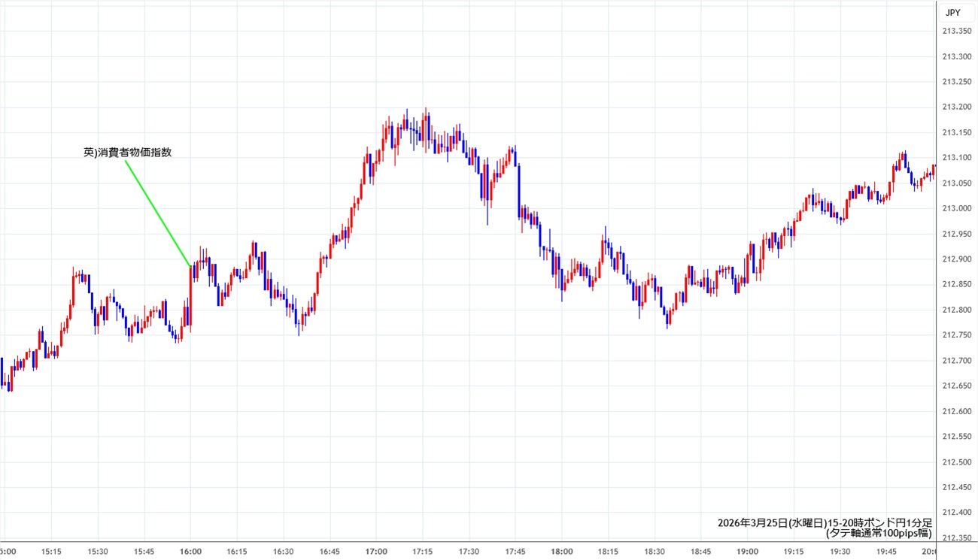Click the JPY currency label

(x=952, y=12)
